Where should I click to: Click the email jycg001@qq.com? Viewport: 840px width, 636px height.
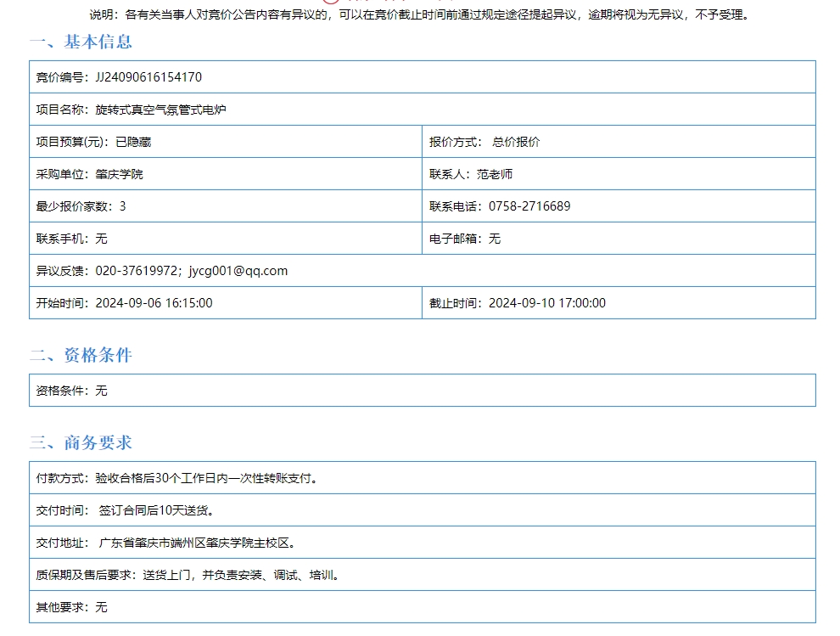[x=238, y=271]
